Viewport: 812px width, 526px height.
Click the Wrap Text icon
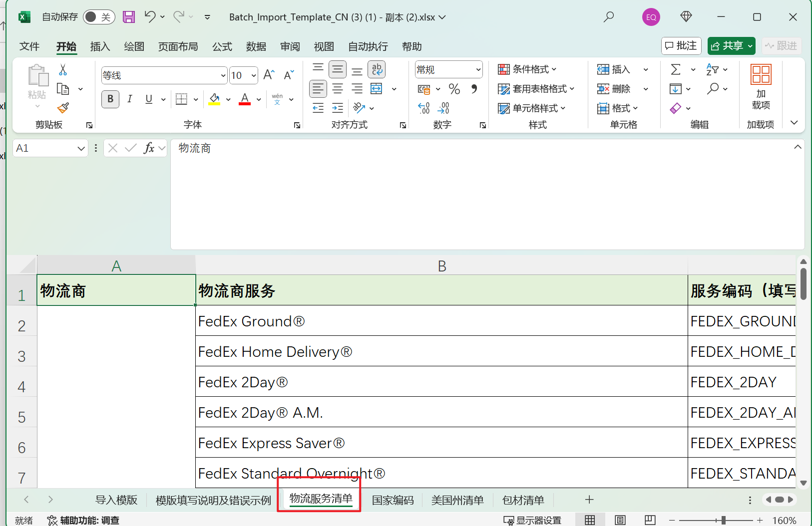coord(377,69)
